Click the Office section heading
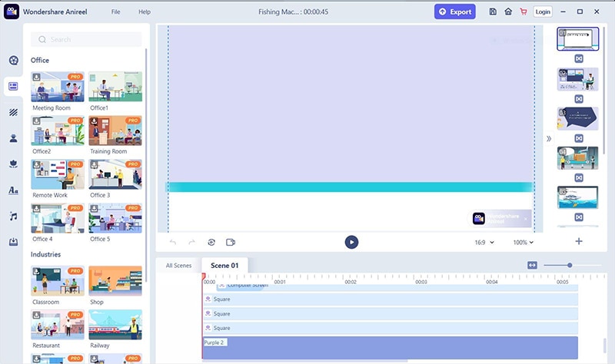This screenshot has width=615, height=364. (x=40, y=60)
